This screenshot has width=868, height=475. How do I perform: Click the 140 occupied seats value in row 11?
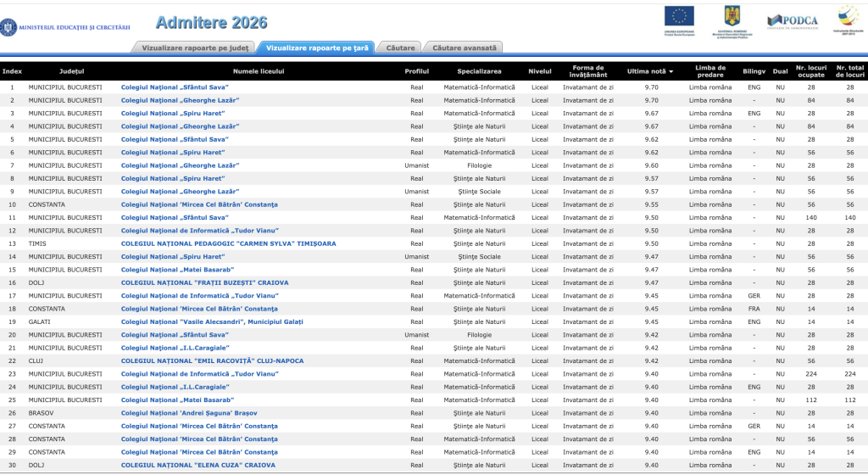click(811, 218)
